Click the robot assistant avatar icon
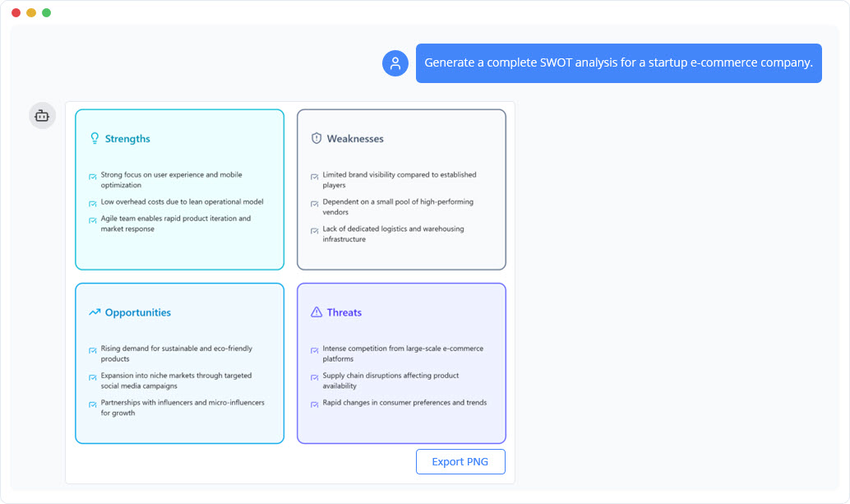 tap(42, 115)
